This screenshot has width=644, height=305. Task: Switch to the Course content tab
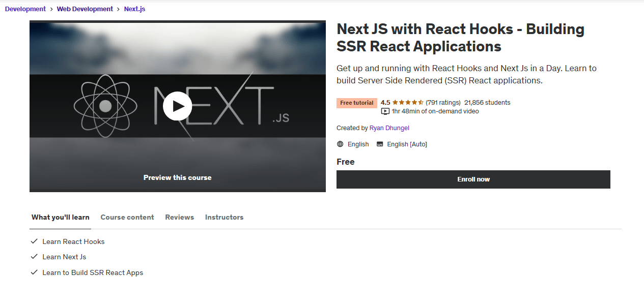point(127,217)
